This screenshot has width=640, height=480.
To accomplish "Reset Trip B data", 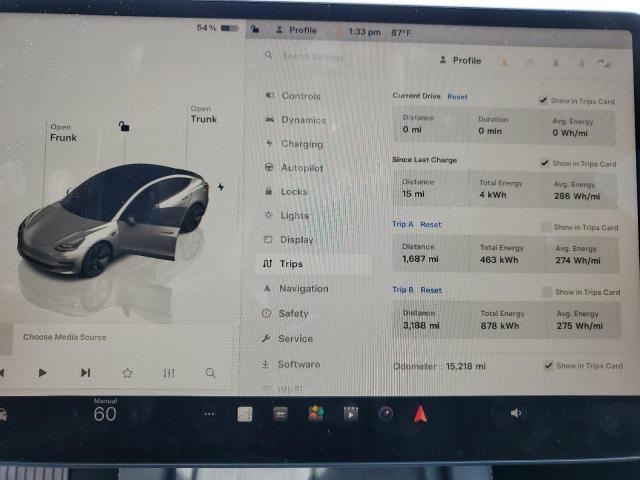I will 431,290.
